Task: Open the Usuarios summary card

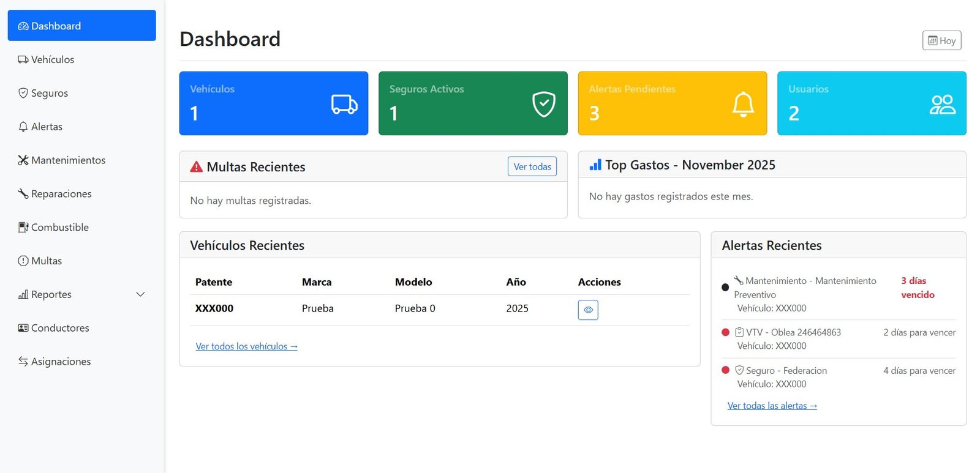Action: click(x=872, y=103)
